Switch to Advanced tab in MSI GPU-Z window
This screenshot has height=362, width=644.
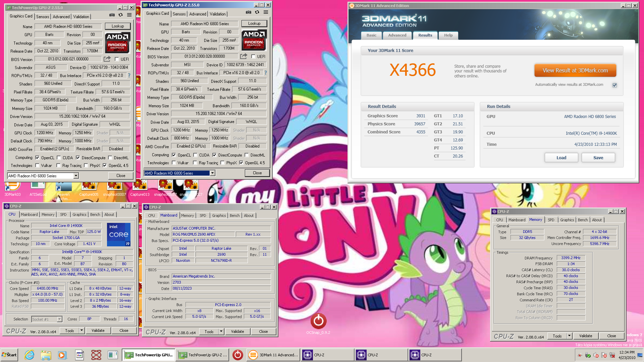[x=198, y=14]
